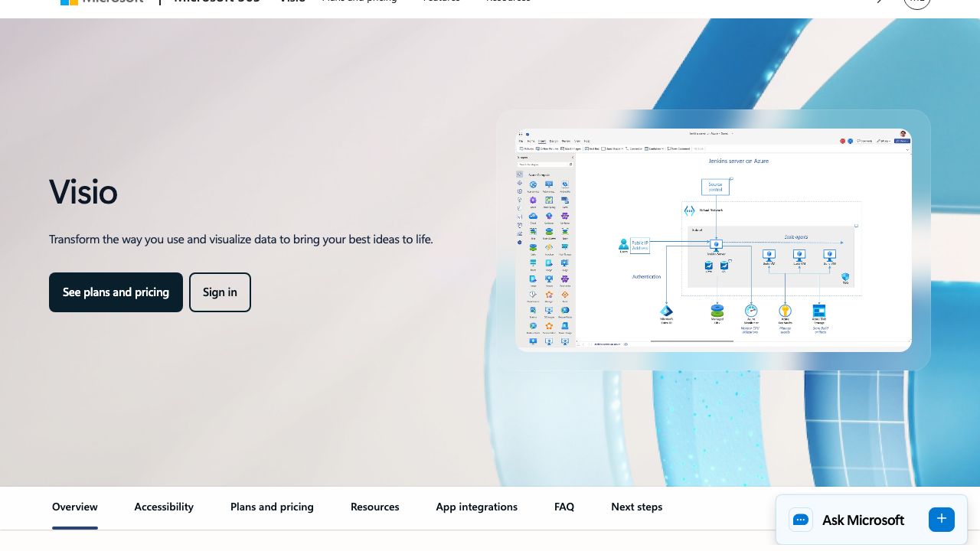Select the Next steps tab
The image size is (980, 551).
(637, 507)
